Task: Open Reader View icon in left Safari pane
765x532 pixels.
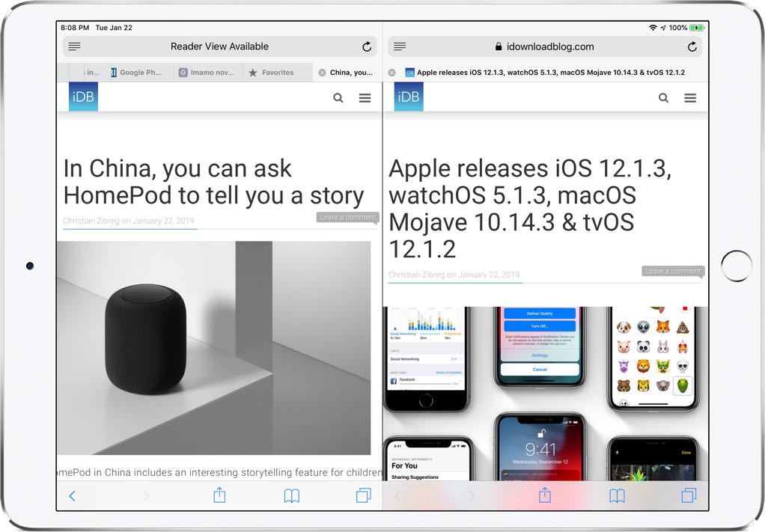Action: tap(74, 46)
